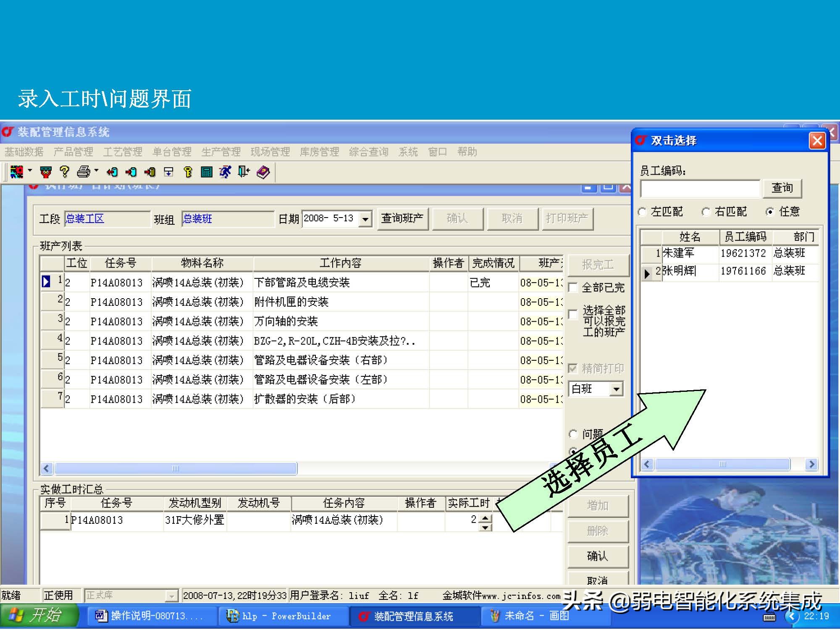Click the purple help book icon
Screen dimensions: 840x630
263,172
